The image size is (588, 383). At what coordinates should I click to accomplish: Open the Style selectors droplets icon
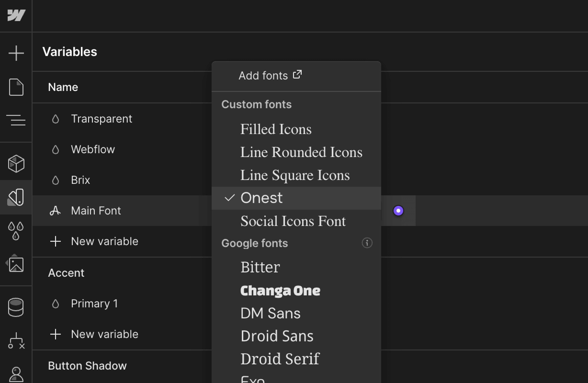coord(16,231)
